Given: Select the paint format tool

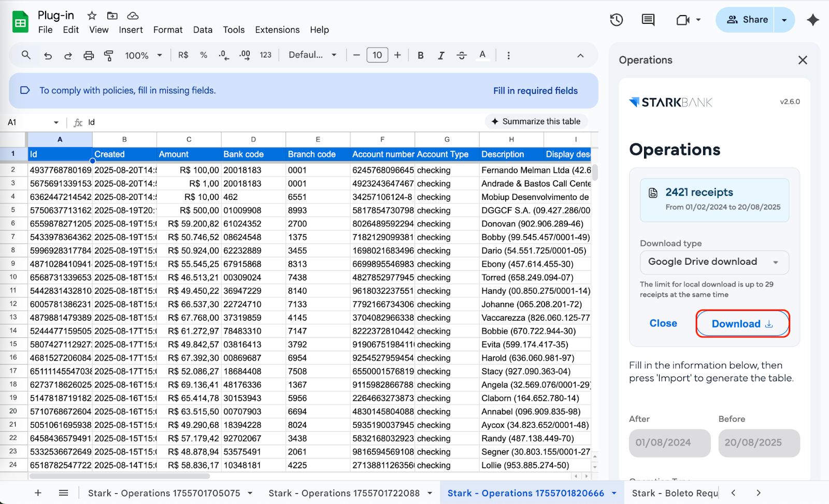Looking at the screenshot, I should (x=109, y=55).
